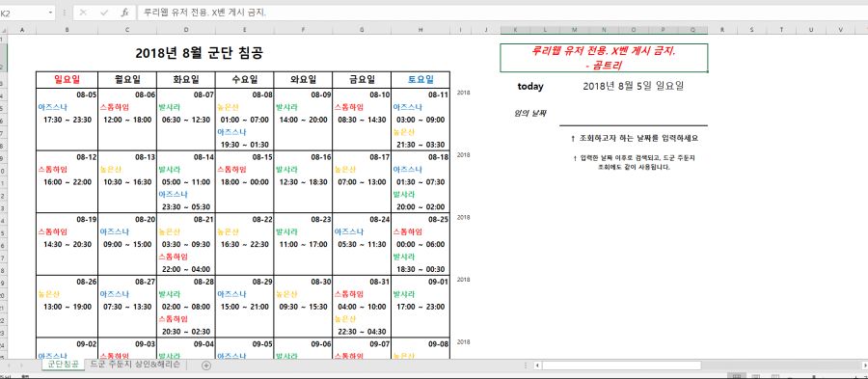The width and height of the screenshot is (868, 379).
Task: Select the time 22:00 ~ 04:00
Action: pyautogui.click(x=186, y=269)
